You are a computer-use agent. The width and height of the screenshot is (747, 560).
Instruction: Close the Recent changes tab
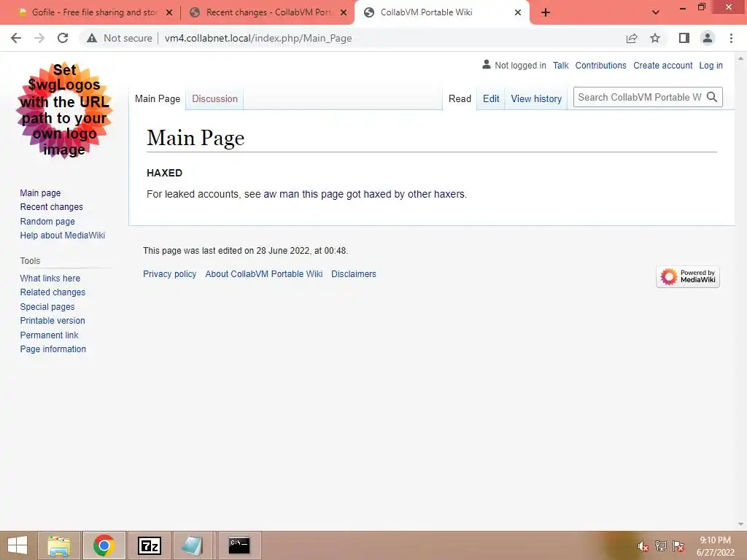click(344, 13)
